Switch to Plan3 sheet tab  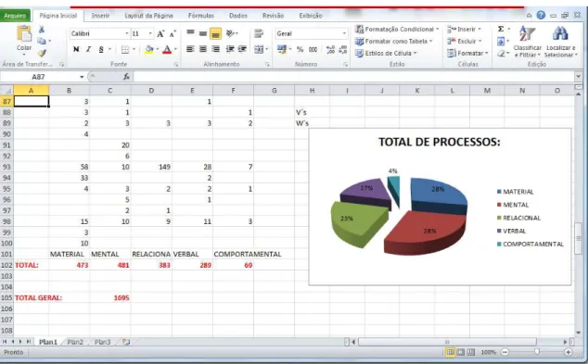click(102, 342)
